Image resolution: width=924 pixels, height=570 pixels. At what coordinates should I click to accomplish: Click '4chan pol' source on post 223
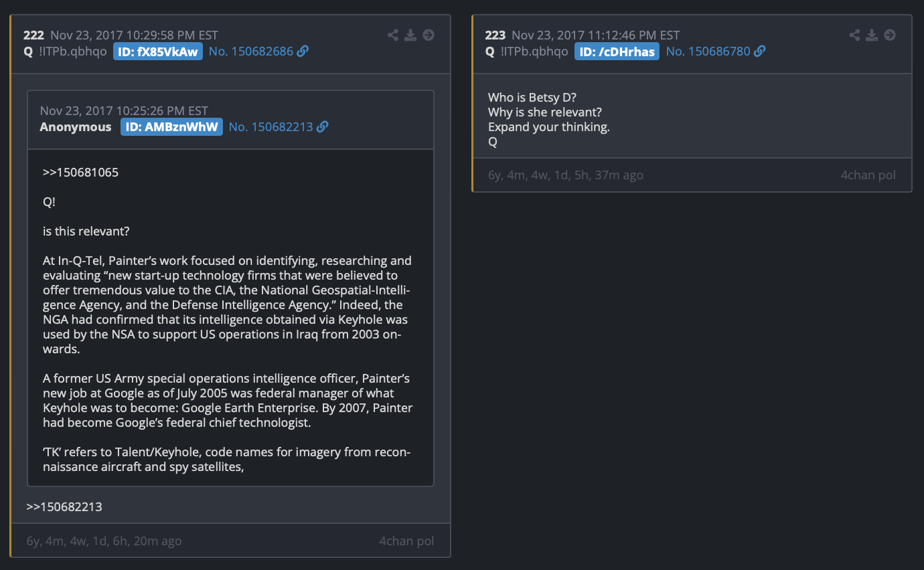pyautogui.click(x=868, y=175)
